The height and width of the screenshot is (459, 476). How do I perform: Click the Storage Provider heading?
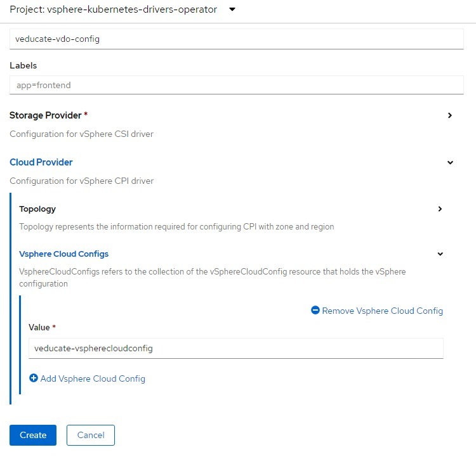coord(46,115)
